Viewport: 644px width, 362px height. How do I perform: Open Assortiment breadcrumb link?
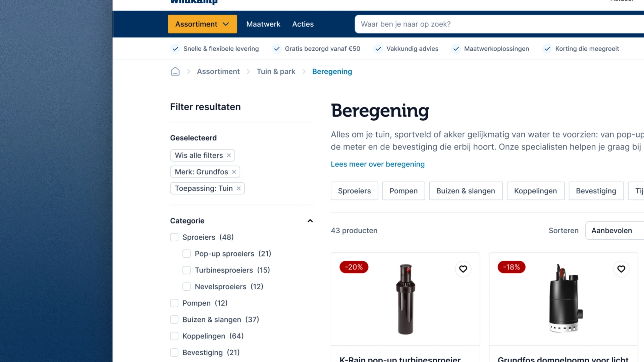point(218,71)
